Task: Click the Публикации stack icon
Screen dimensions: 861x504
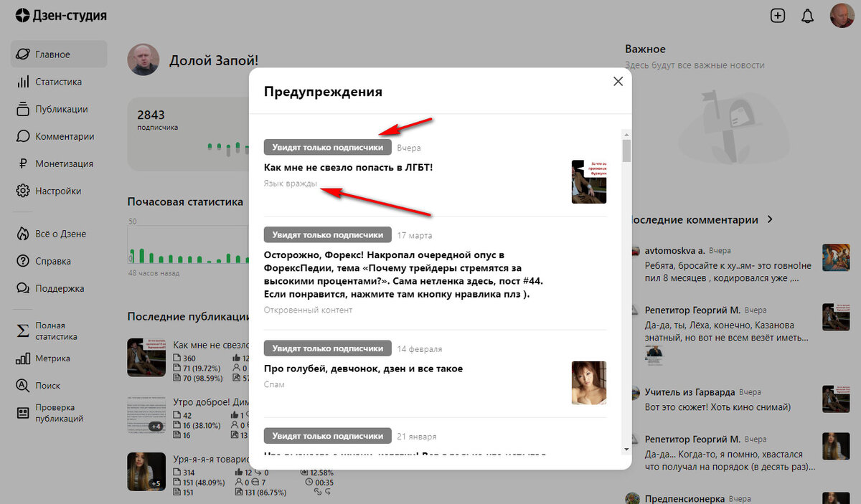Action: click(23, 109)
